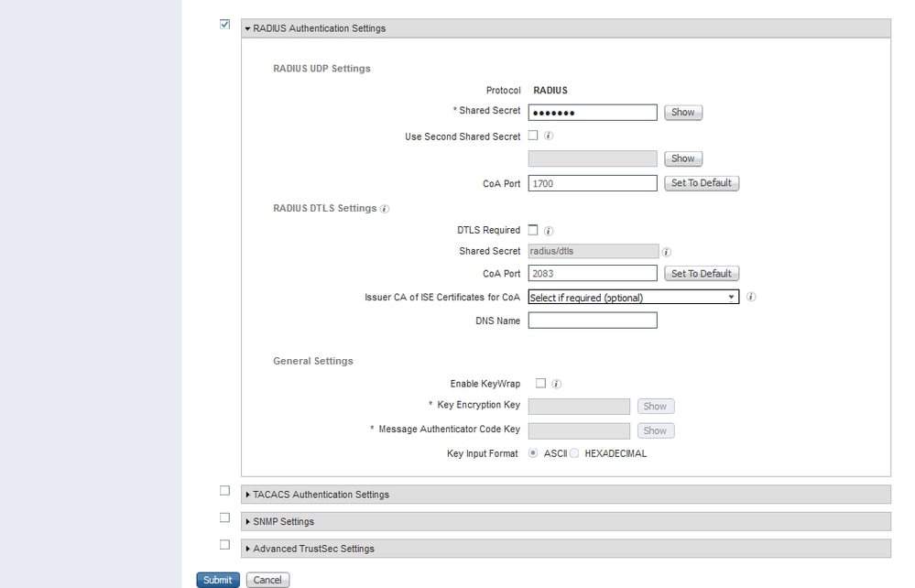Image resolution: width=915 pixels, height=588 pixels.
Task: Uncheck RADIUS Authentication Settings checkbox
Action: pos(224,24)
